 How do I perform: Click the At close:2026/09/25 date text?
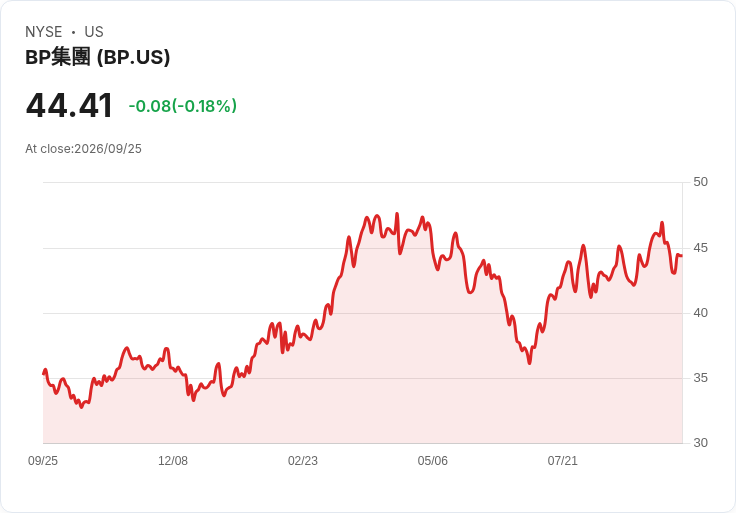tap(83, 149)
